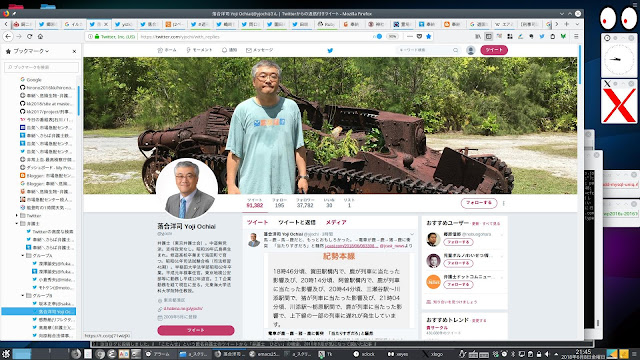
Task: Click the Twitter bird logo in the page header
Action: 330,51
